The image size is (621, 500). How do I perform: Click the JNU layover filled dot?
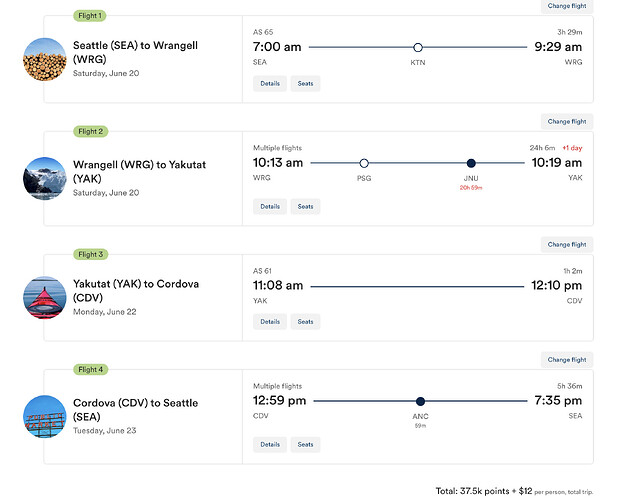[x=471, y=163]
